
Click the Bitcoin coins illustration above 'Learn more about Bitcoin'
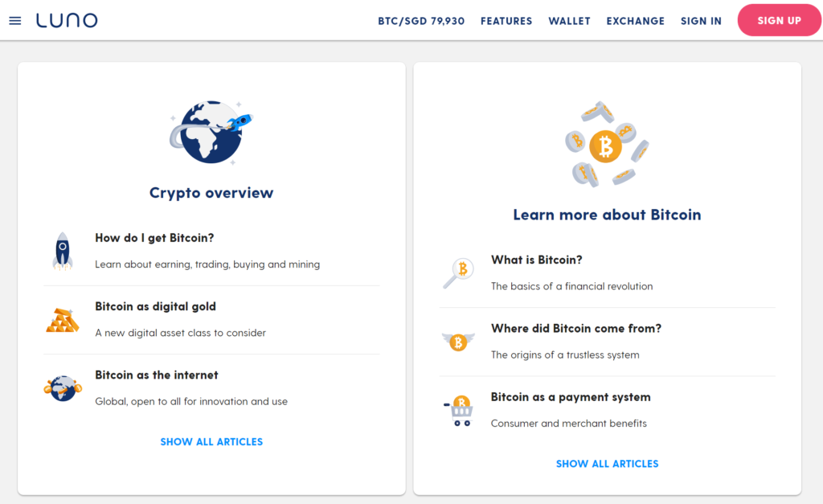tap(606, 145)
